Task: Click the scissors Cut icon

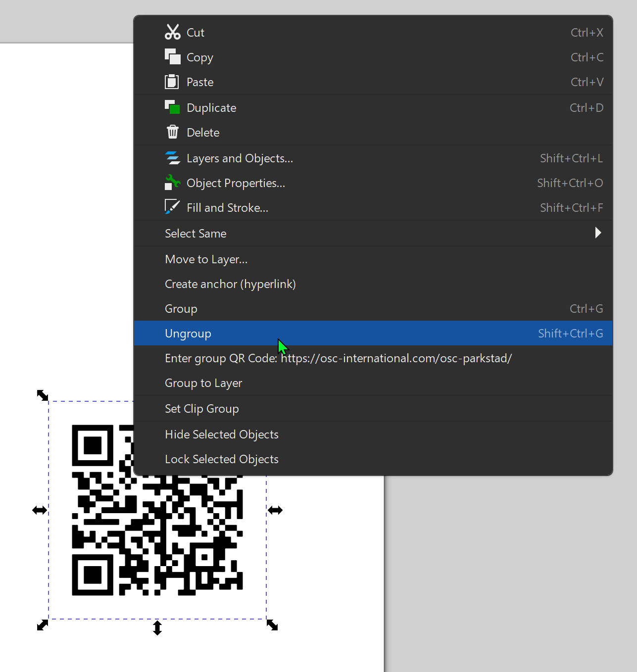Action: (x=172, y=31)
